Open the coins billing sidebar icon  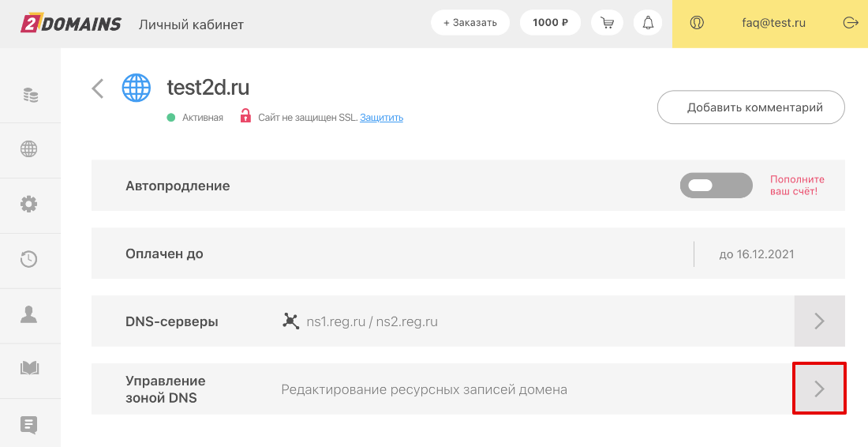(30, 96)
